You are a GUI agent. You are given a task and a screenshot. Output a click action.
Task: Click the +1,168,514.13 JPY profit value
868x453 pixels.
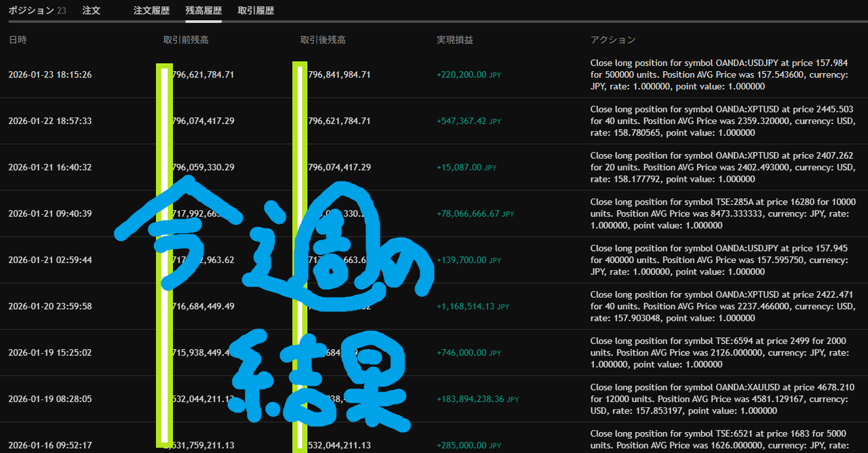tap(473, 307)
